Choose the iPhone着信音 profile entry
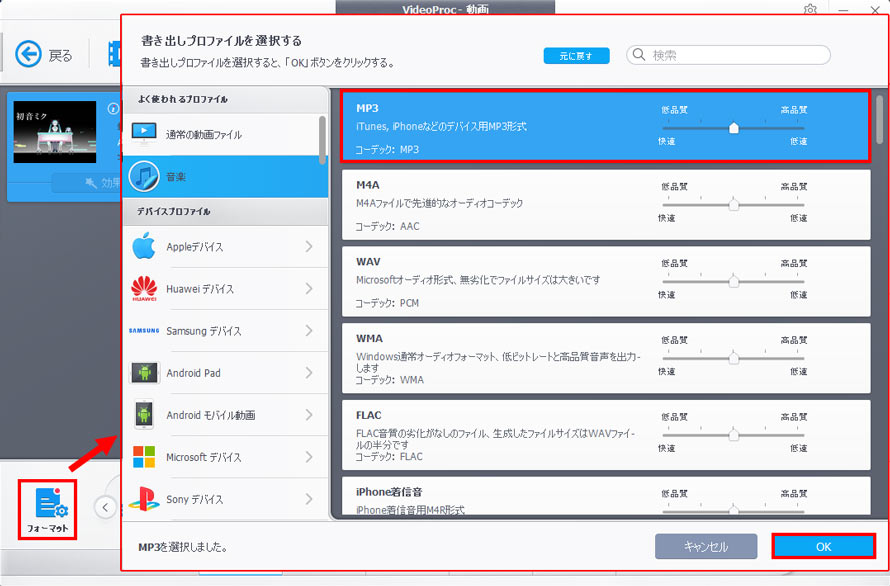The width and height of the screenshot is (890, 586). (606, 496)
